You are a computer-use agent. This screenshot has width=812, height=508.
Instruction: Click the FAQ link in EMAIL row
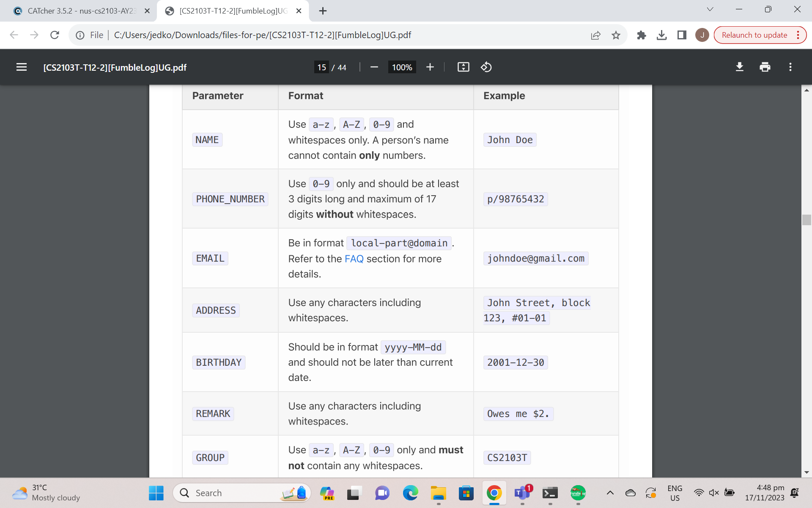click(x=354, y=259)
